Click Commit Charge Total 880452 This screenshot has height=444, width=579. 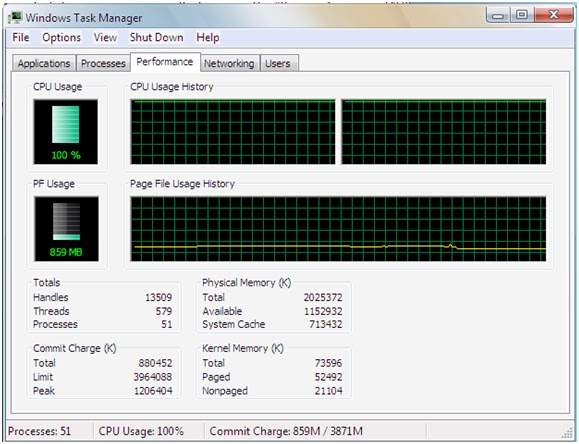pyautogui.click(x=155, y=363)
